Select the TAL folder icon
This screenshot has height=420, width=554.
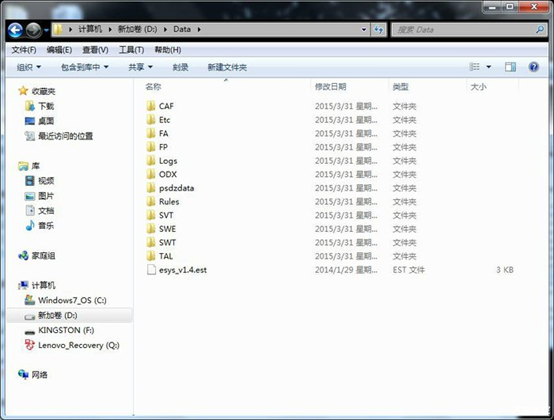(x=151, y=256)
